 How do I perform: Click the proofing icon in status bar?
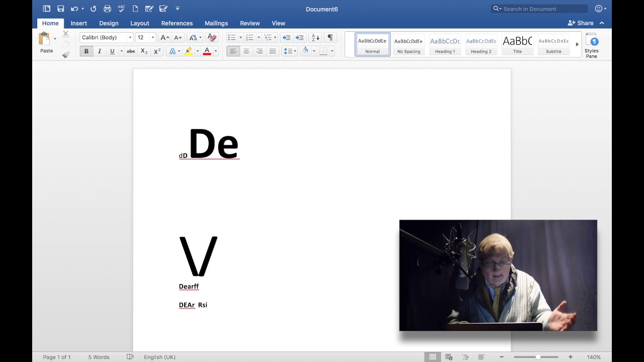(130, 357)
